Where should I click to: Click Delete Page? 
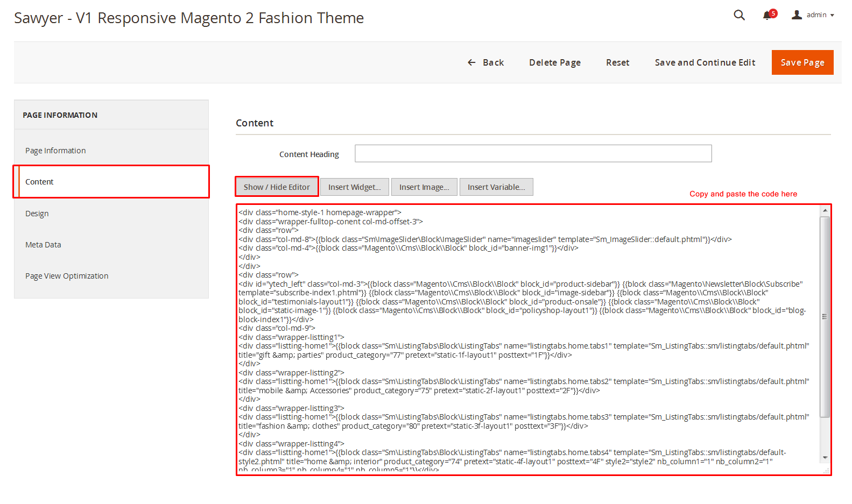pos(555,62)
